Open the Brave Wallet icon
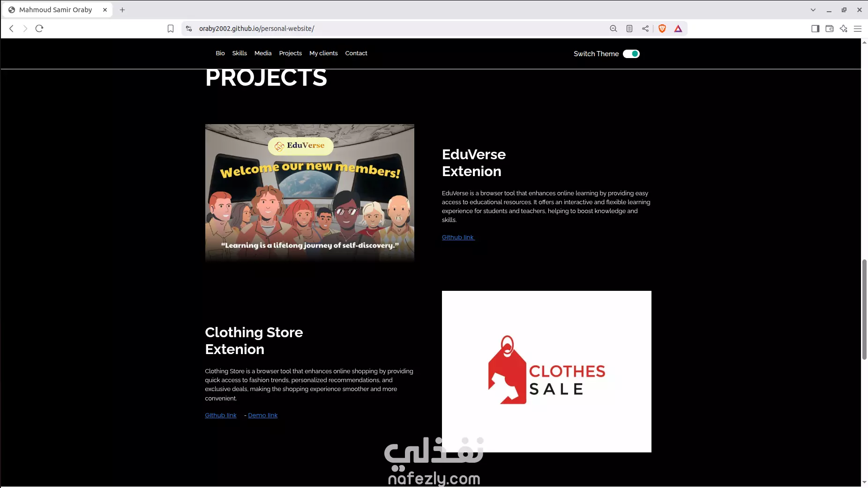The image size is (868, 488). click(x=830, y=29)
